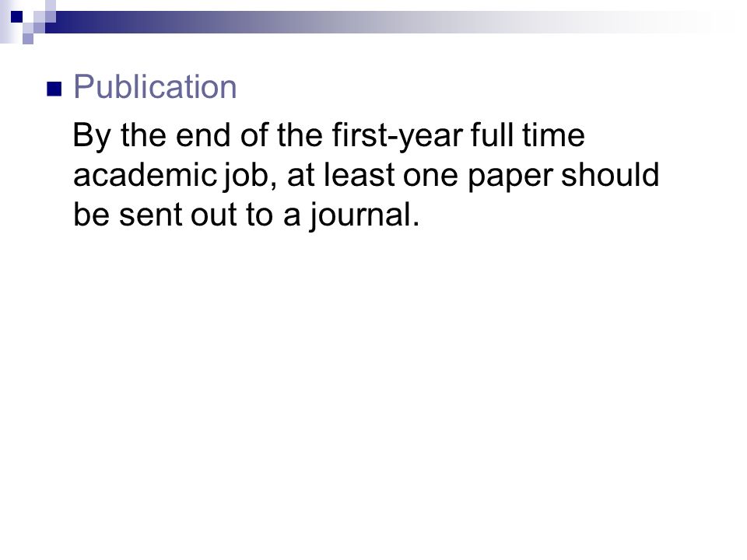Viewport: 747px width, 560px height.
Task: Click the word "By" starting the paragraph
Action: pyautogui.click(x=92, y=136)
